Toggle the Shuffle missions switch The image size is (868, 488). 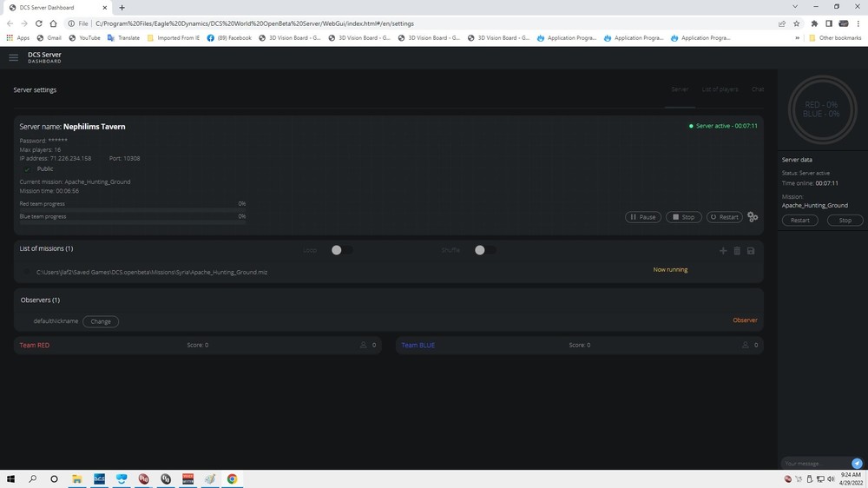tap(485, 250)
